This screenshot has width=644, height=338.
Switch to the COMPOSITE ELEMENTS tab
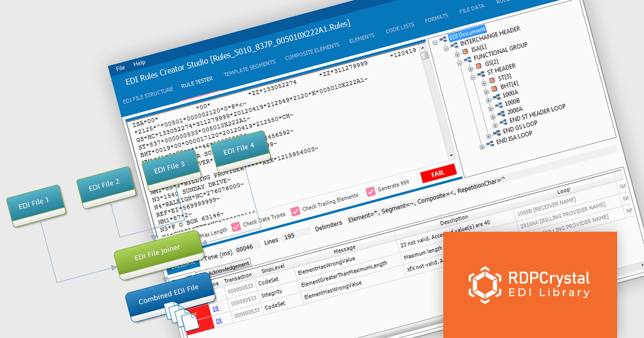click(312, 52)
